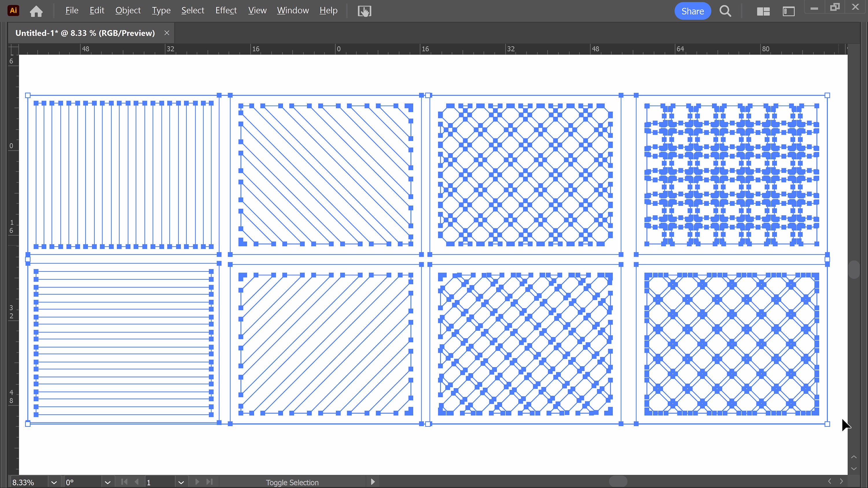Open the artboard number dropdown
This screenshot has height=488, width=868.
[x=181, y=482]
